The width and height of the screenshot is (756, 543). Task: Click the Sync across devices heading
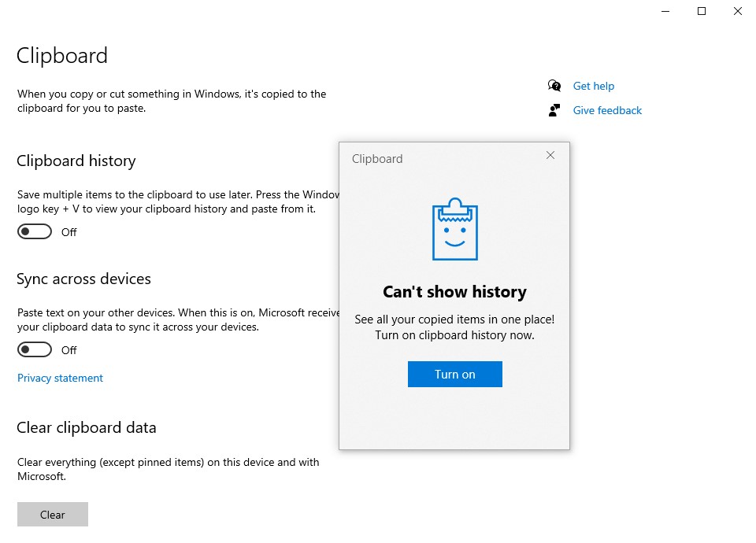[x=84, y=279]
